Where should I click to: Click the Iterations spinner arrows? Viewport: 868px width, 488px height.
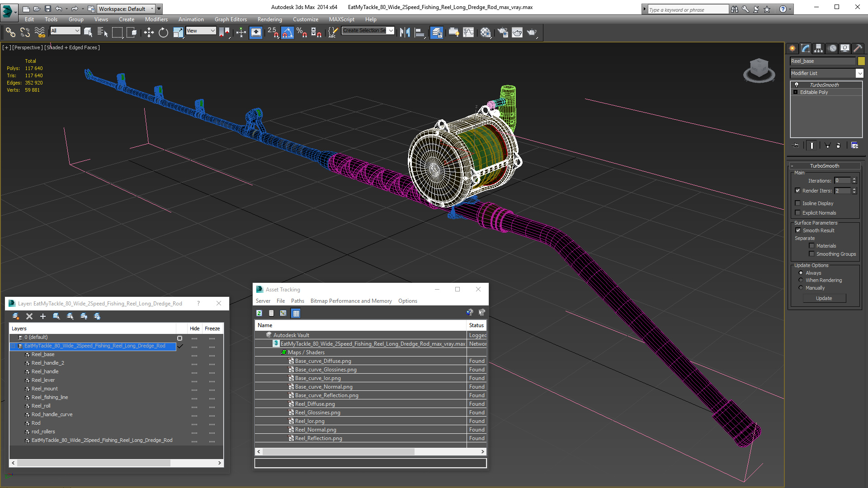pos(854,180)
